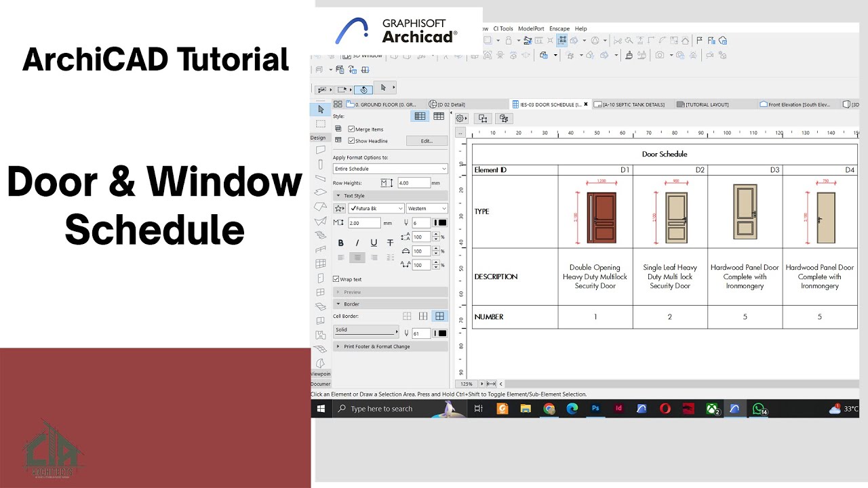Image resolution: width=868 pixels, height=488 pixels.
Task: Align text to the left
Action: 340,258
